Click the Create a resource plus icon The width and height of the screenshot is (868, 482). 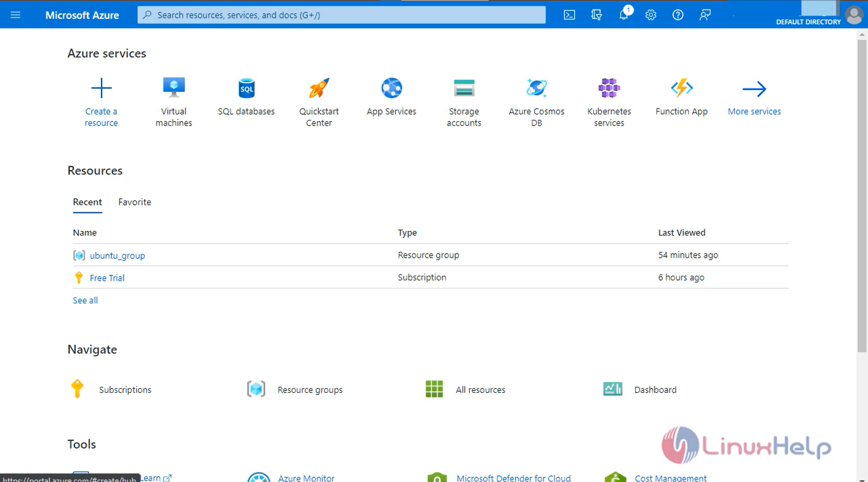coord(101,88)
